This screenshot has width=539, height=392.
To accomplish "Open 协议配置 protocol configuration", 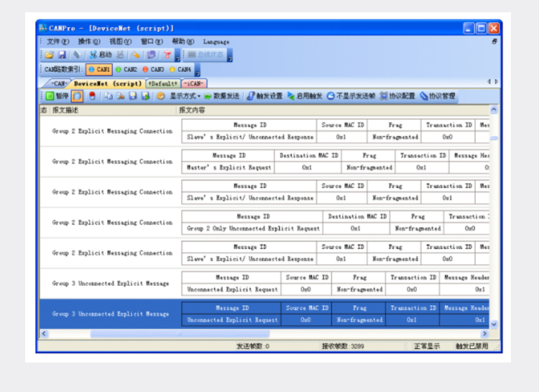I will click(x=397, y=96).
